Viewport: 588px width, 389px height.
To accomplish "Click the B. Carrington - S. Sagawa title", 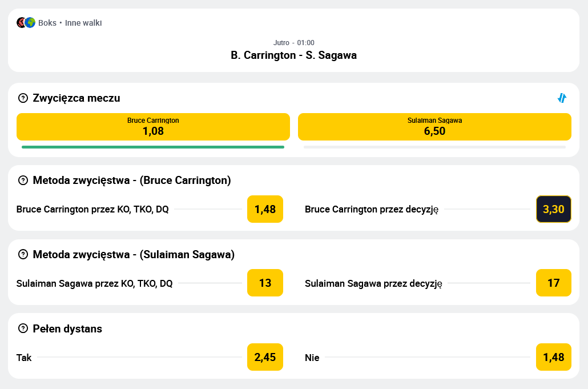I will 293,55.
